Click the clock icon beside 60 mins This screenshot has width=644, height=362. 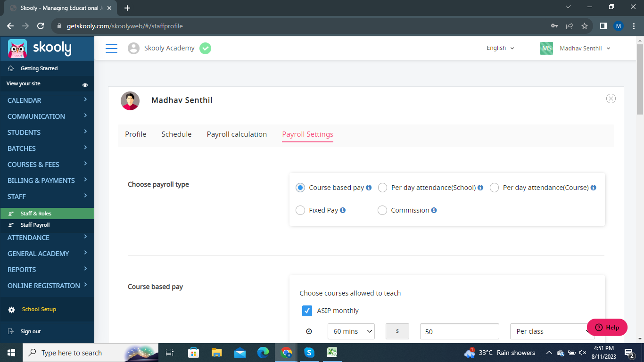[x=309, y=331]
